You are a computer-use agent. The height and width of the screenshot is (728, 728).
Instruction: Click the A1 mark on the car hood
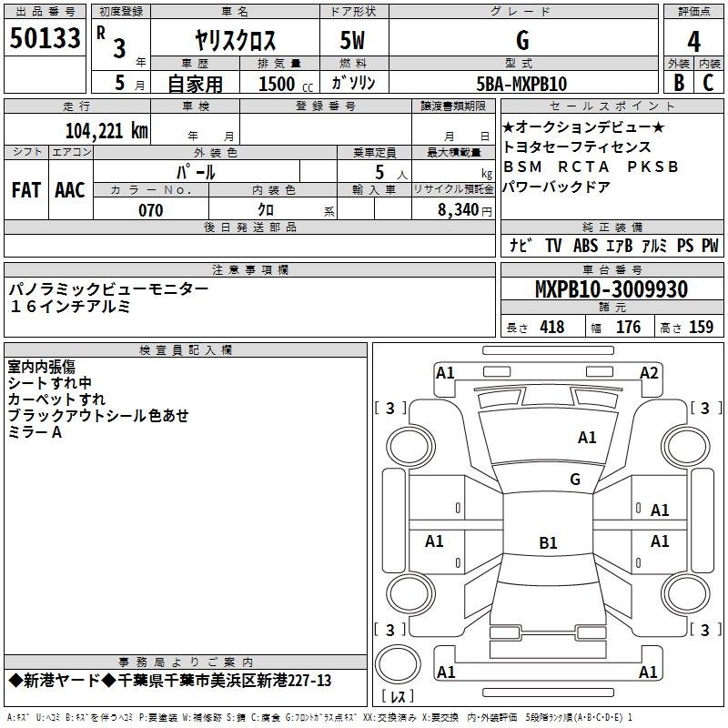587,438
